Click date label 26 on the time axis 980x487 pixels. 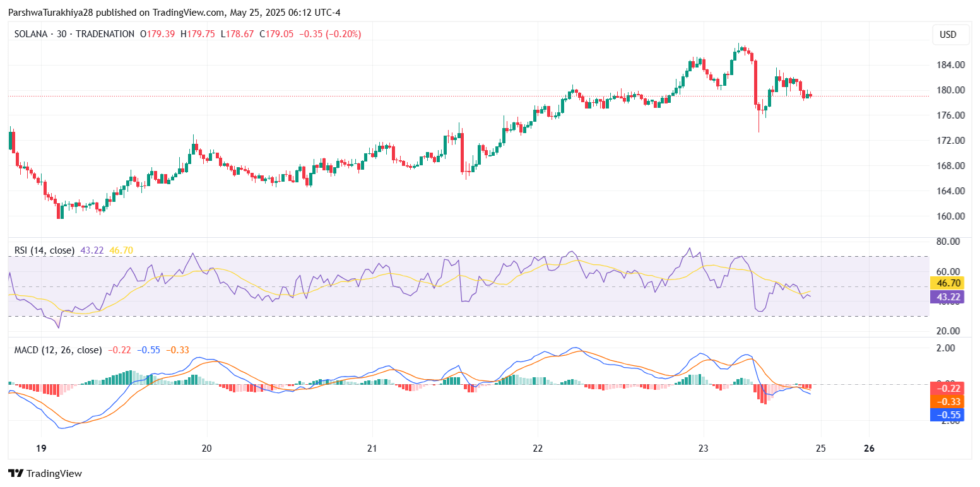(869, 449)
